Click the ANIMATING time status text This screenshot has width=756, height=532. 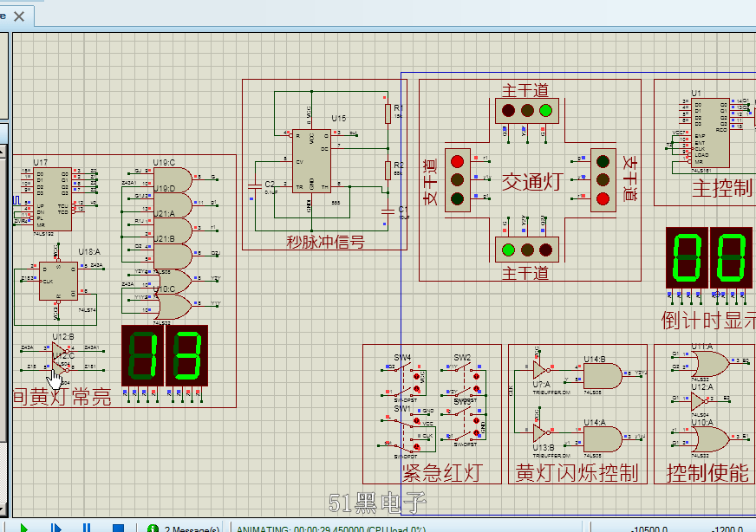(331, 529)
